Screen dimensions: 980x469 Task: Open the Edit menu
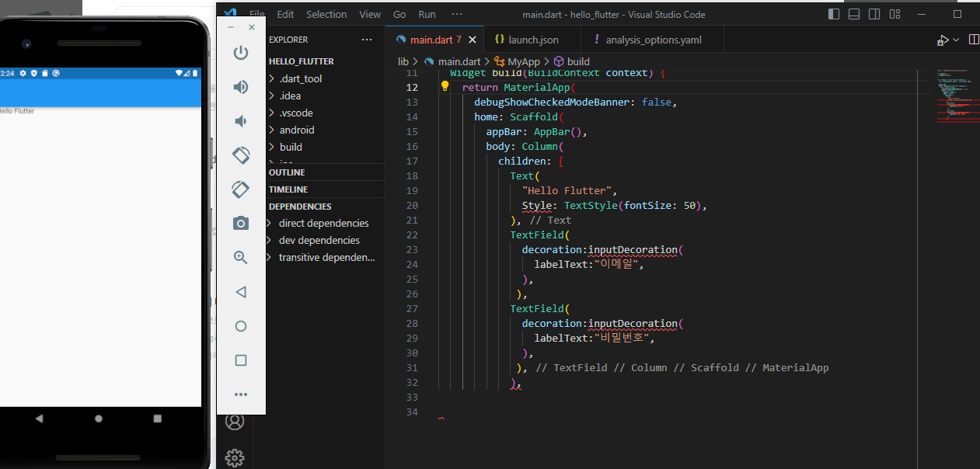[285, 14]
